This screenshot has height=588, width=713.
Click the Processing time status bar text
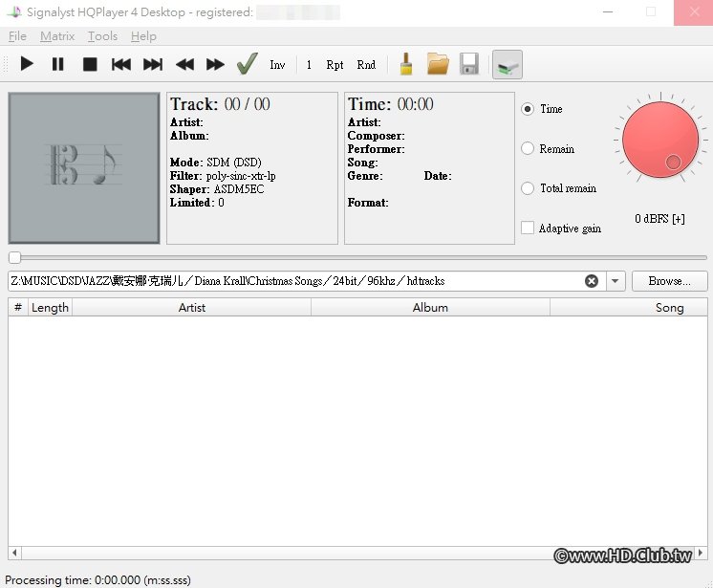(x=97, y=579)
